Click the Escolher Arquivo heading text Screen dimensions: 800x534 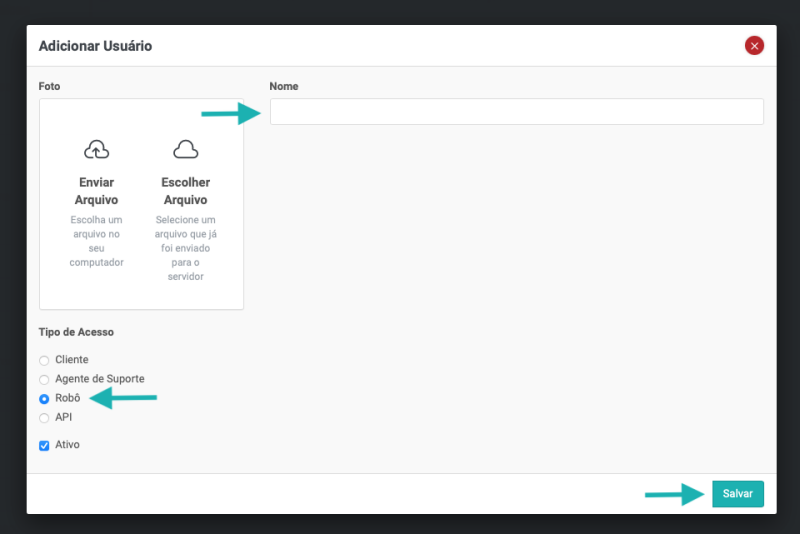tap(185, 191)
